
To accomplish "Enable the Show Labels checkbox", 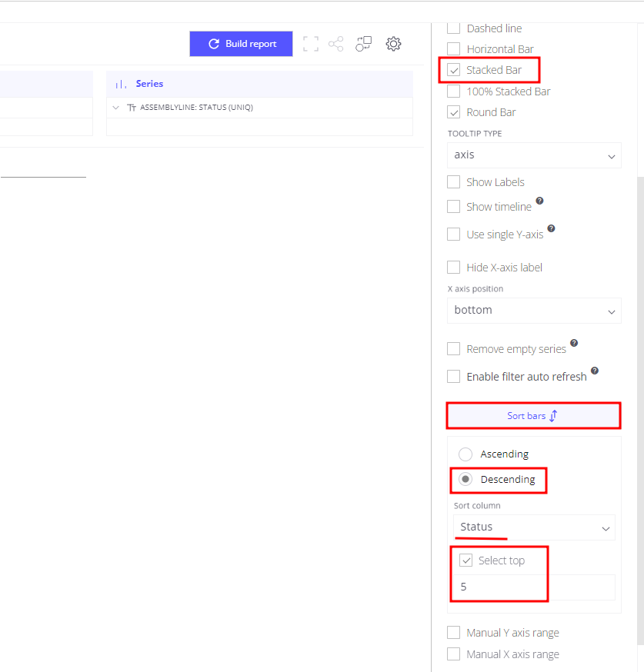I will (x=454, y=182).
